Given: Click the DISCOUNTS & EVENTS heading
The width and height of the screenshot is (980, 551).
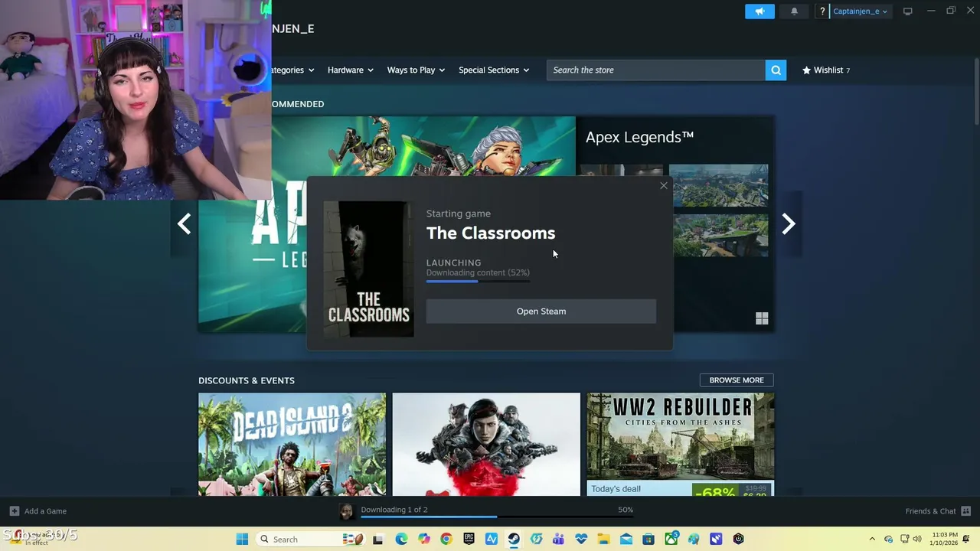Looking at the screenshot, I should tap(247, 380).
